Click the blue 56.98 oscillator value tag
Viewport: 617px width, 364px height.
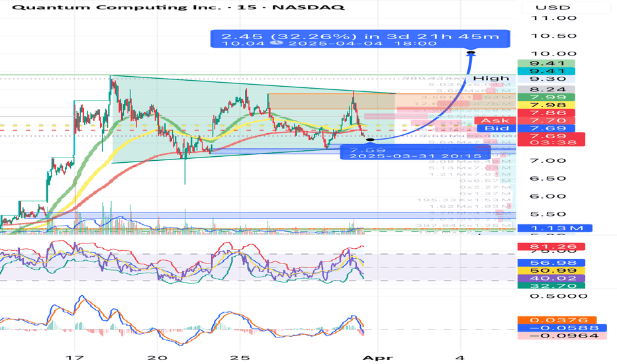point(551,263)
